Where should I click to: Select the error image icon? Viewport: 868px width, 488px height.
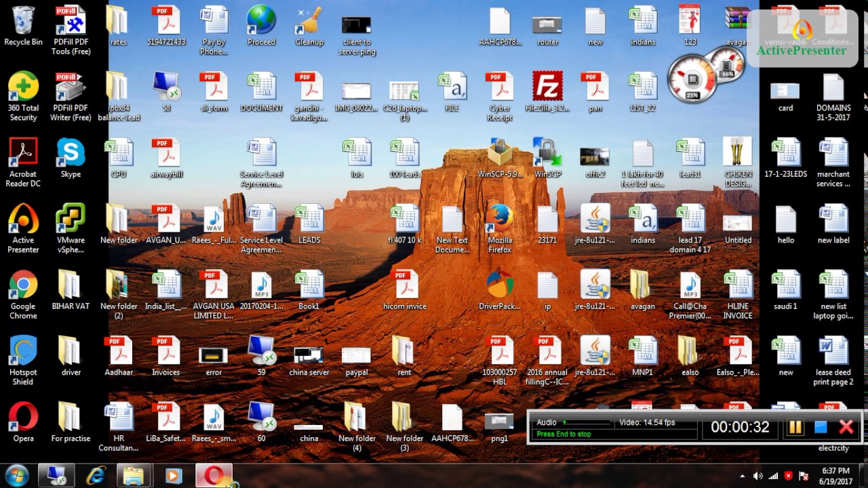(x=214, y=361)
